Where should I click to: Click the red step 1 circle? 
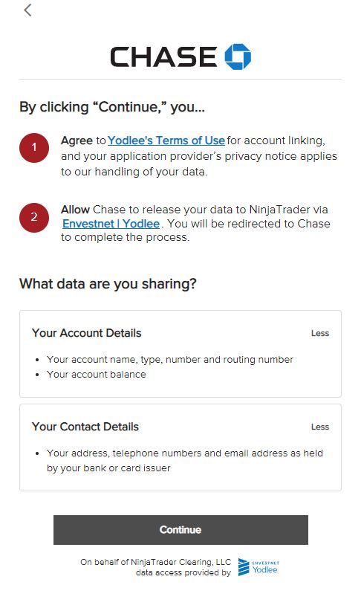click(x=34, y=148)
